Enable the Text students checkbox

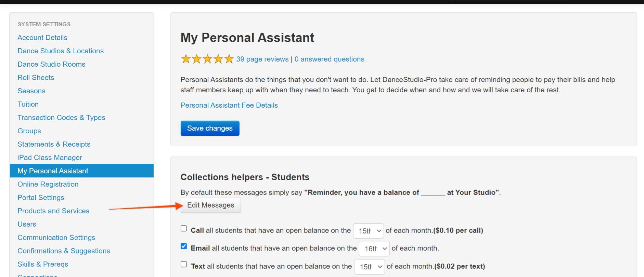(x=184, y=264)
